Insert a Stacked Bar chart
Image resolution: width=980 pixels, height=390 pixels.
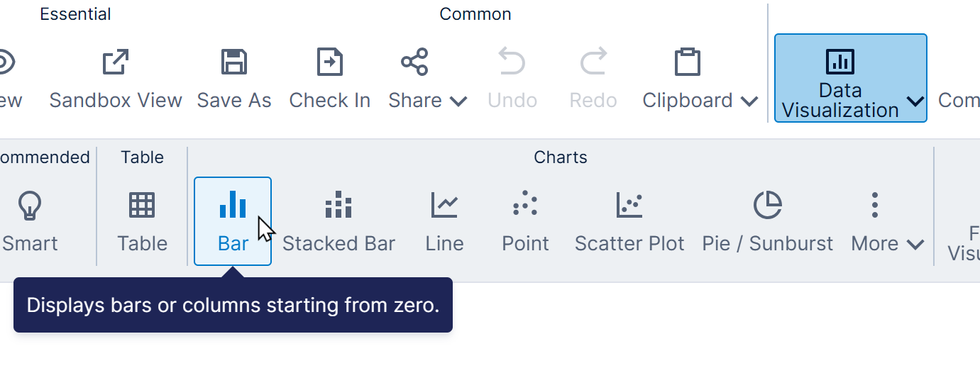coord(338,221)
